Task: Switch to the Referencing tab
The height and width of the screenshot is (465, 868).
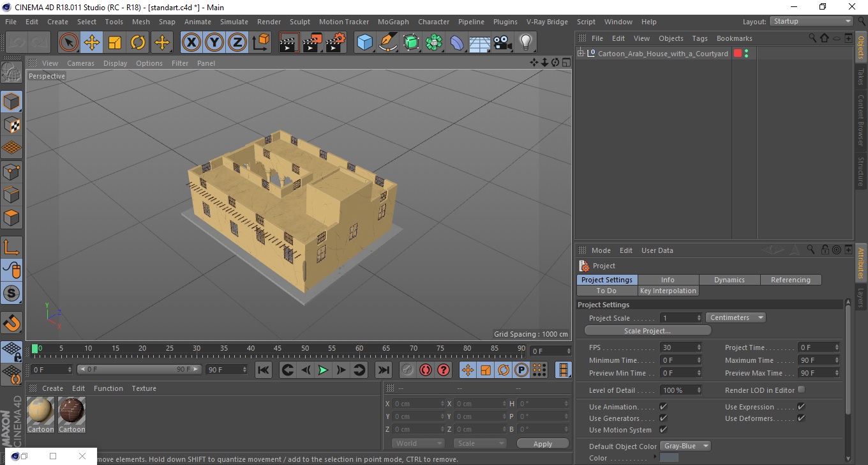Action: tap(791, 280)
